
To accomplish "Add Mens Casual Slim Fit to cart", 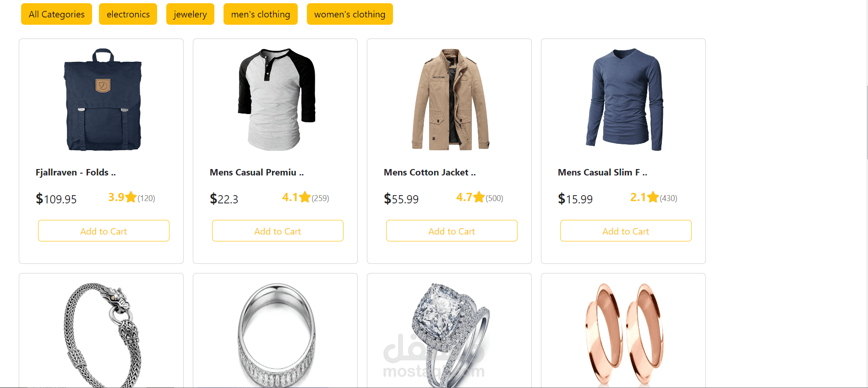I will click(626, 231).
